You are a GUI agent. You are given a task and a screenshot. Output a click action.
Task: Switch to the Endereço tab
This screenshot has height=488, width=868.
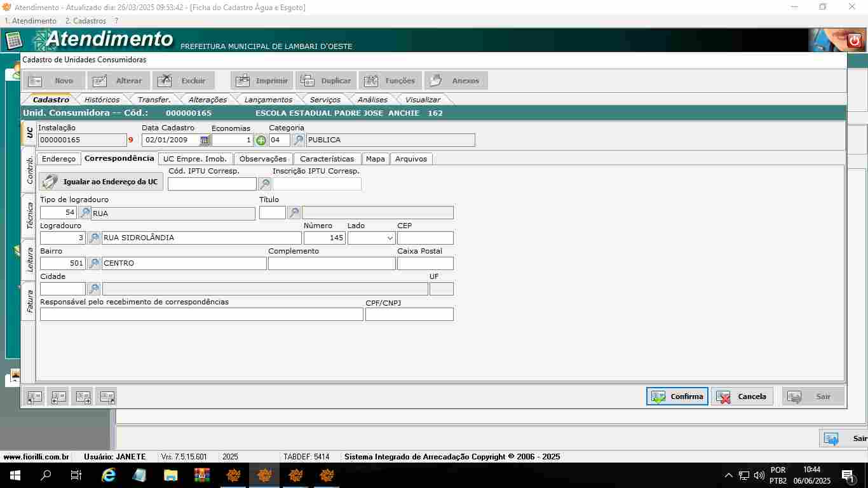click(x=58, y=159)
